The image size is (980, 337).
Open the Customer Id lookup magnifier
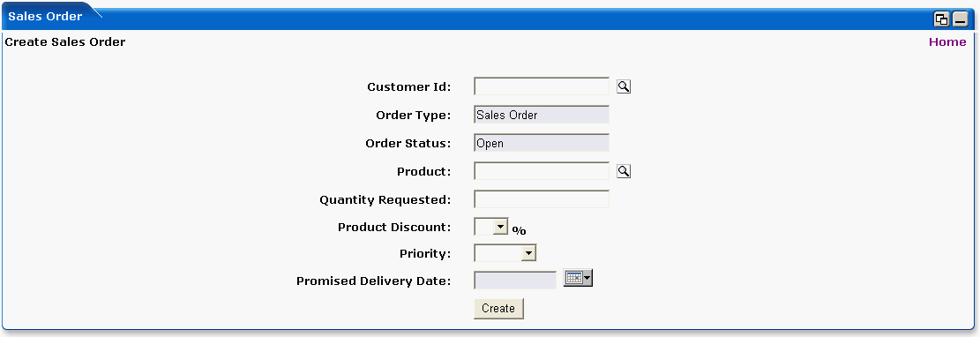point(623,86)
